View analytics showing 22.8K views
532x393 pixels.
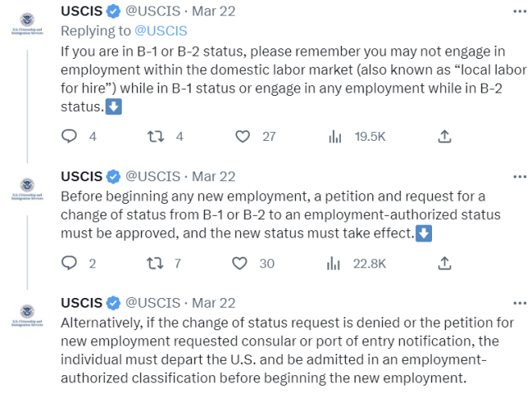pos(335,263)
